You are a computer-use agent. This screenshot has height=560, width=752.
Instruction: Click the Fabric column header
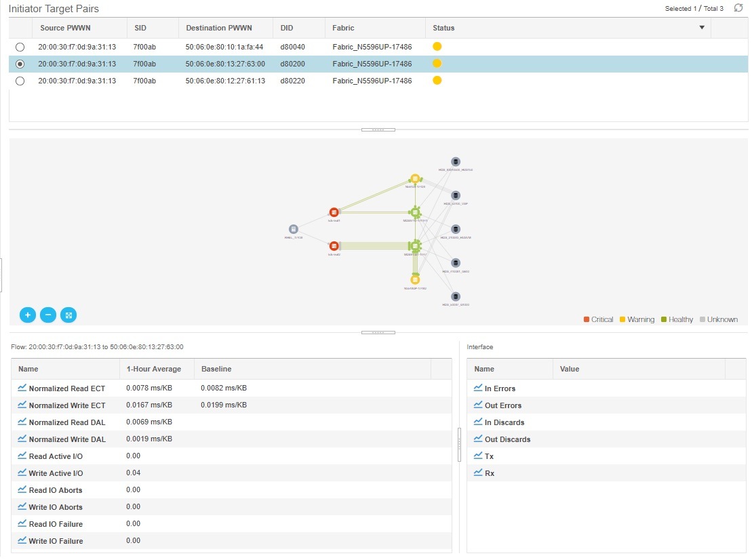tap(342, 28)
